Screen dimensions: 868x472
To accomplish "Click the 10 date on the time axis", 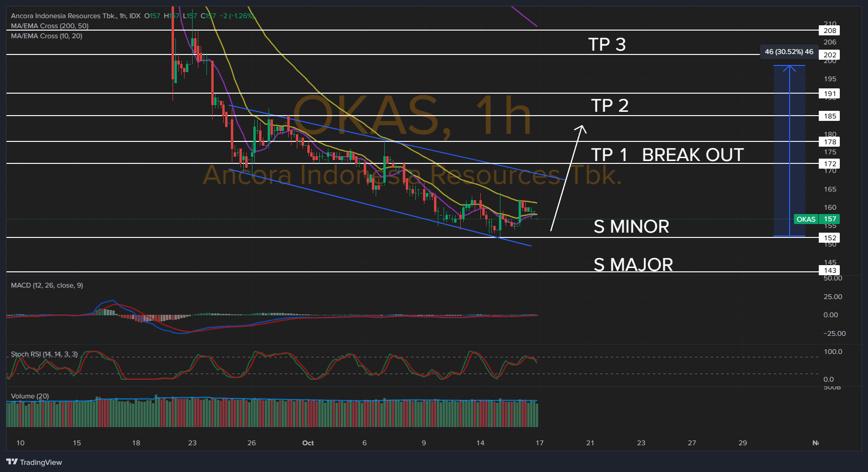I will [21, 443].
